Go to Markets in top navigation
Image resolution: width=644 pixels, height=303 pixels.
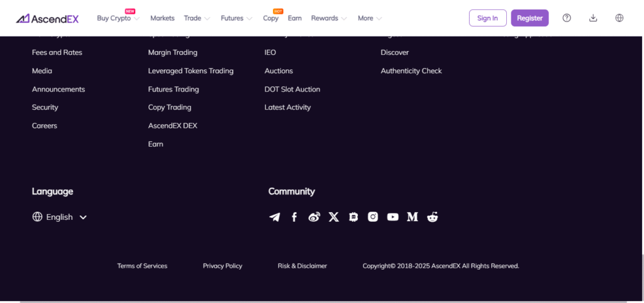162,18
